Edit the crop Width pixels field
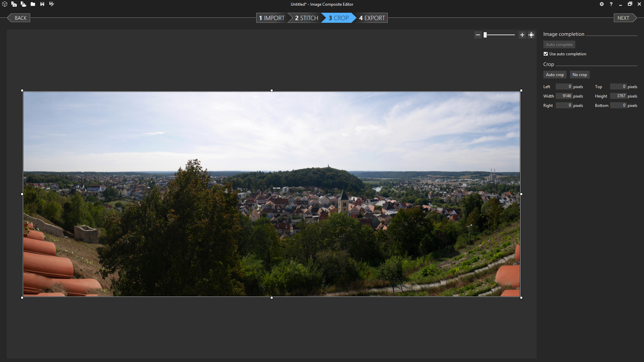This screenshot has width=644, height=362. click(565, 96)
